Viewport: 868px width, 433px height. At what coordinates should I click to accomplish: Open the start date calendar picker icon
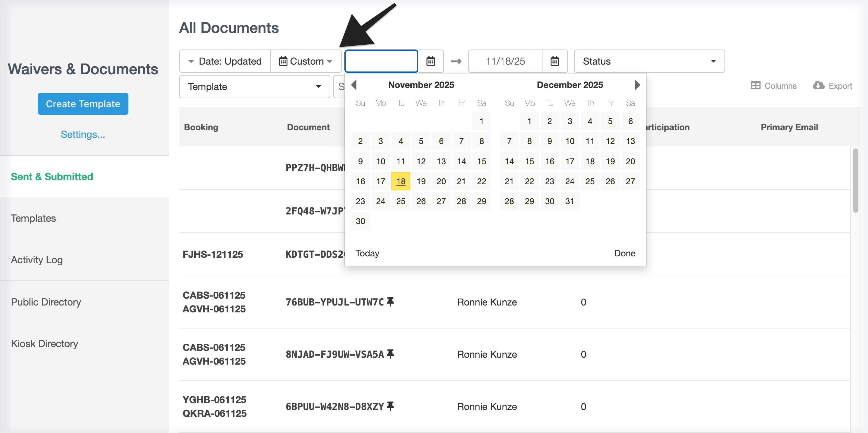pos(431,61)
